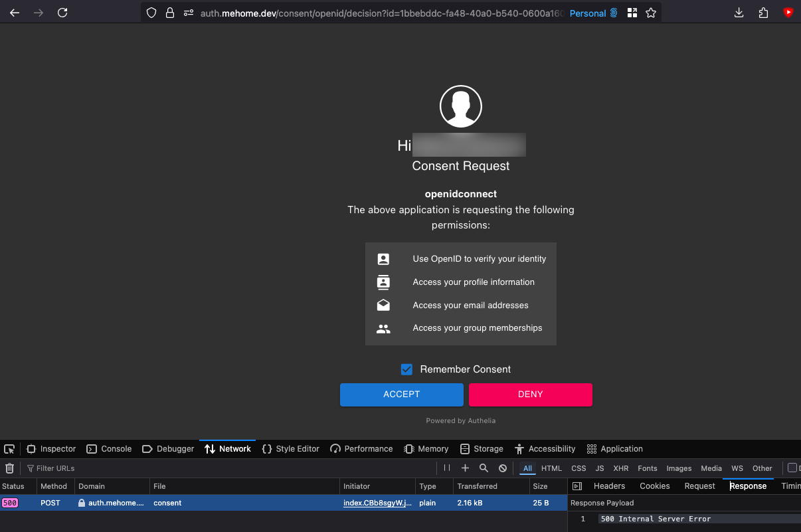This screenshot has width=801, height=532.
Task: Click the email addresses envelope icon
Action: tap(383, 306)
